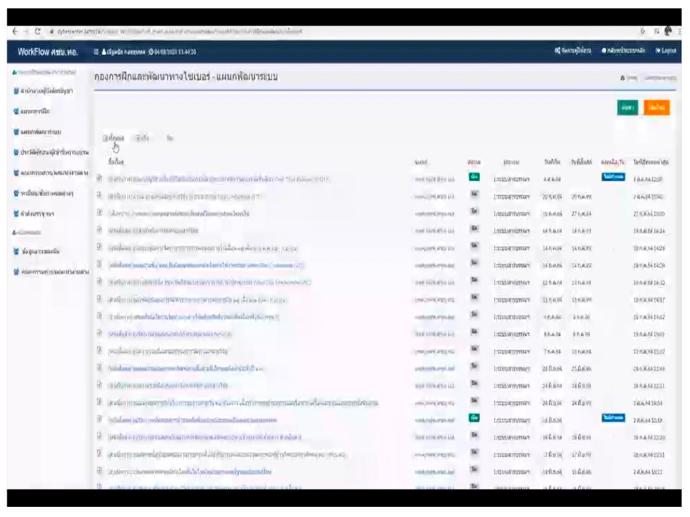The height and width of the screenshot is (517, 690).
Task: Click the home breadcrumb icon
Action: pos(623,77)
